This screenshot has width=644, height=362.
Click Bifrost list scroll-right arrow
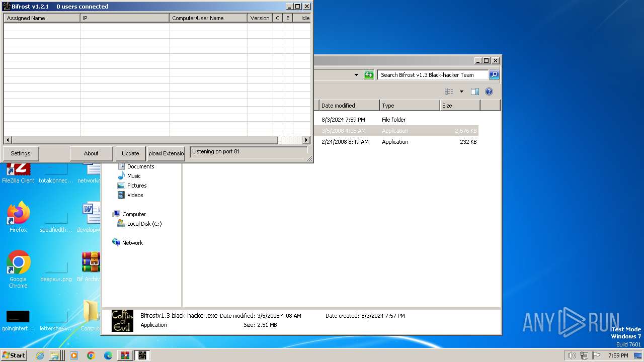[306, 140]
